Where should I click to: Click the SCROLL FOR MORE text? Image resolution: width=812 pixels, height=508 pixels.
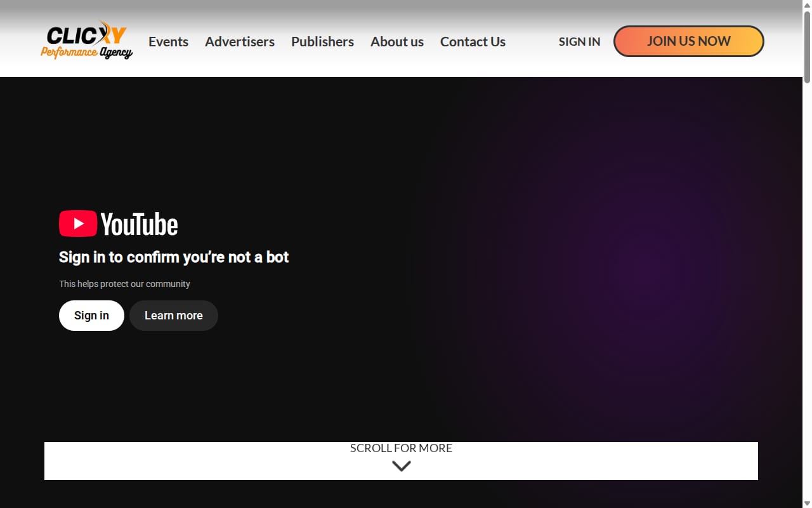(x=401, y=448)
